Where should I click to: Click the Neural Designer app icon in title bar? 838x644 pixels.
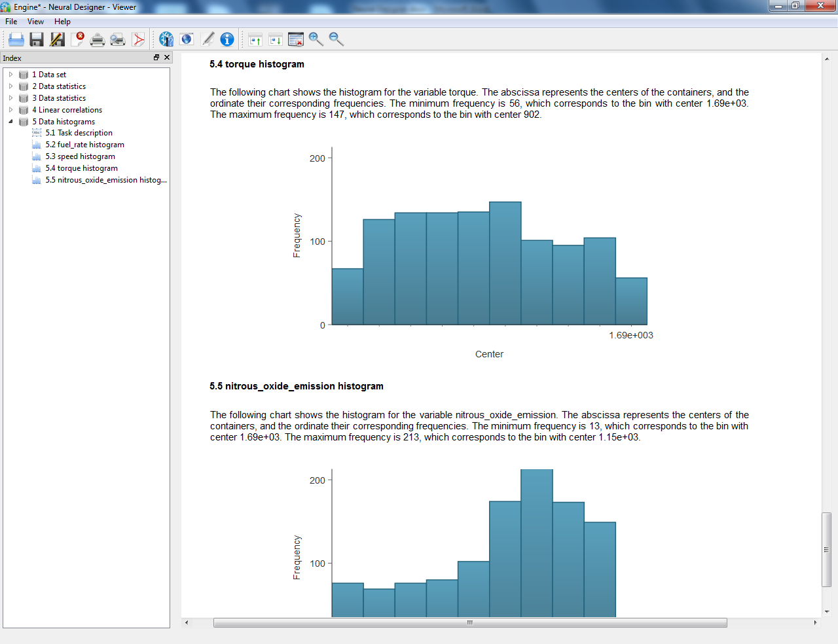click(x=6, y=7)
